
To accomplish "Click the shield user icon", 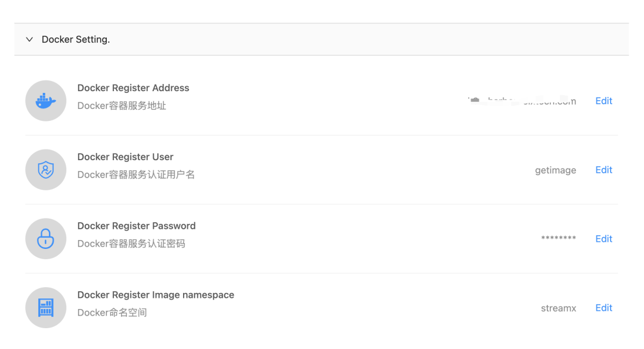I will (x=46, y=170).
